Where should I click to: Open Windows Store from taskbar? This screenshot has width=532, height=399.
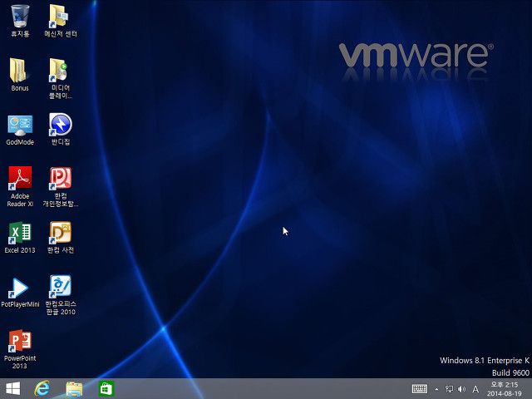(x=106, y=389)
